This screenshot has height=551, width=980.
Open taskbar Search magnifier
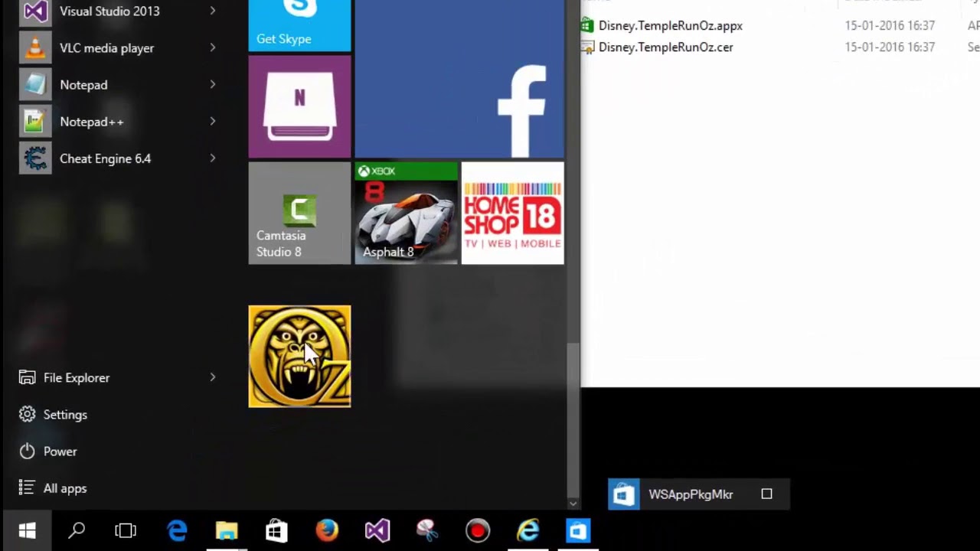[x=77, y=531]
